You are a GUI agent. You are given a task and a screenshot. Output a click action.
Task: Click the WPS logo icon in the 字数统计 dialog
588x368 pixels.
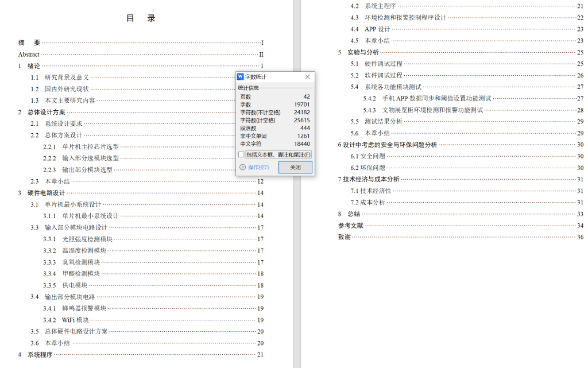tap(241, 77)
